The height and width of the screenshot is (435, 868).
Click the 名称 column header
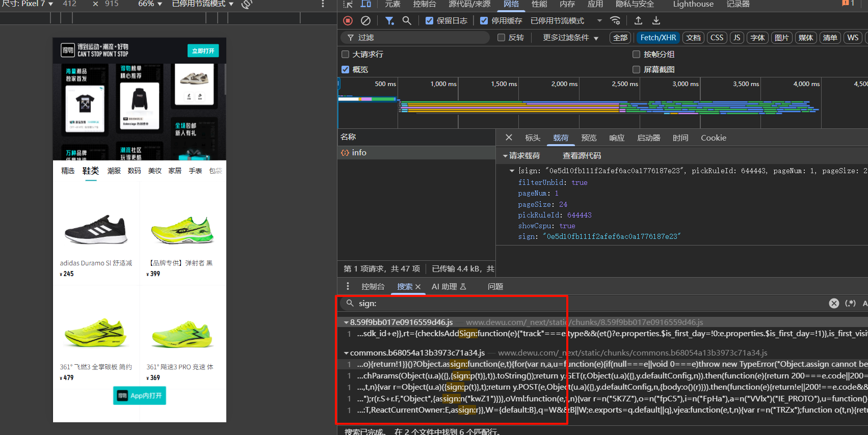(416, 137)
